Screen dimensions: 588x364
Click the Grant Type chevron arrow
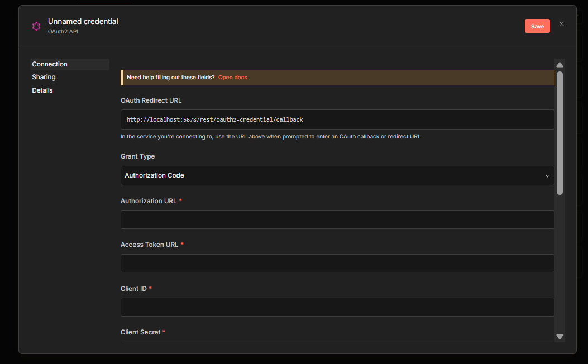point(547,176)
